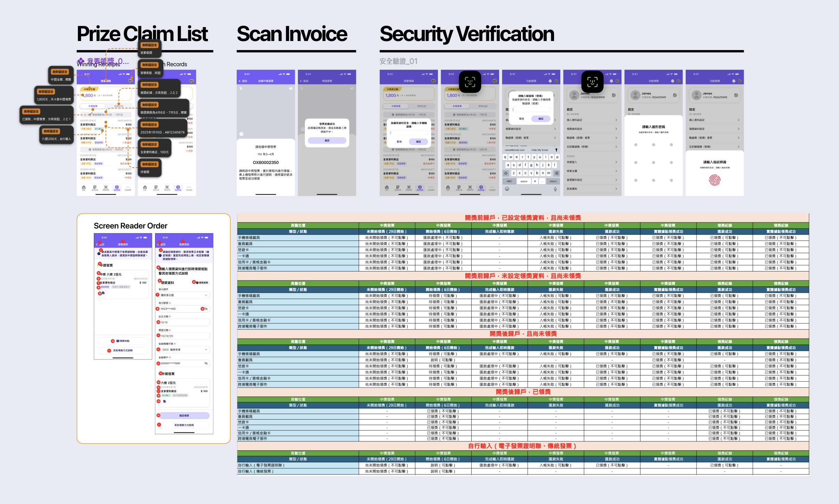The image size is (839, 504).
Task: Click the Face ID icon over the 中獎總金額 card
Action: 470,82
